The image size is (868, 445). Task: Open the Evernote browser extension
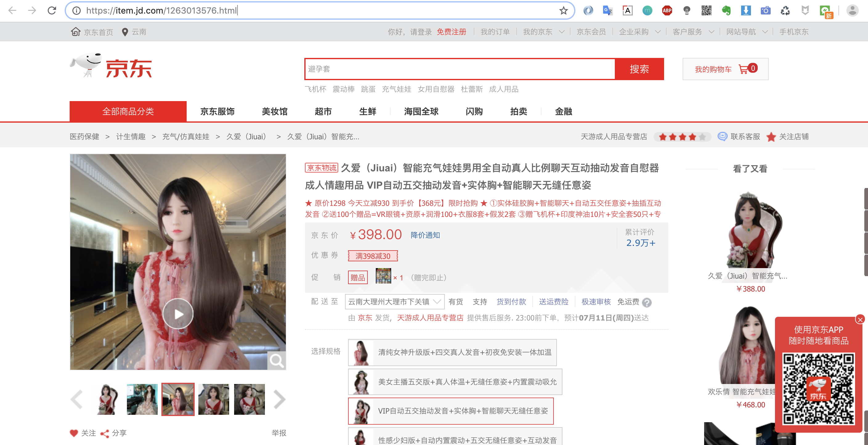[727, 10]
